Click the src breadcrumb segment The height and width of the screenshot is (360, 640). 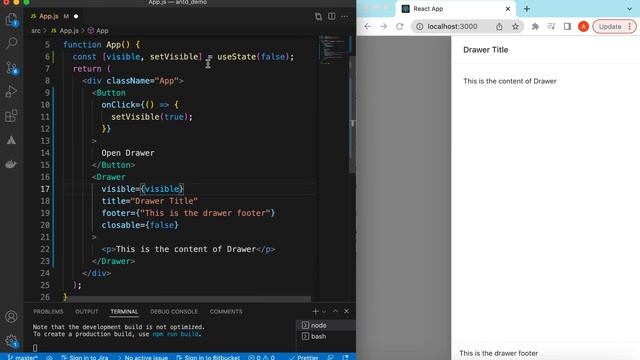[x=36, y=31]
